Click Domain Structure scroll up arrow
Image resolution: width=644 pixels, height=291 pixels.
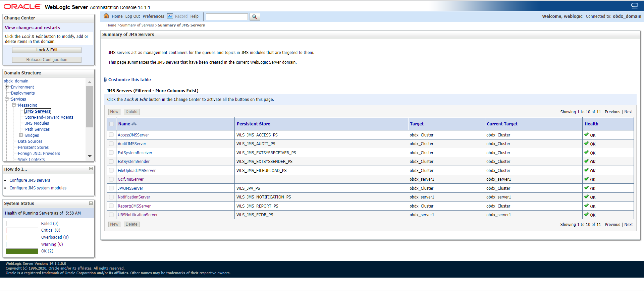pyautogui.click(x=90, y=82)
